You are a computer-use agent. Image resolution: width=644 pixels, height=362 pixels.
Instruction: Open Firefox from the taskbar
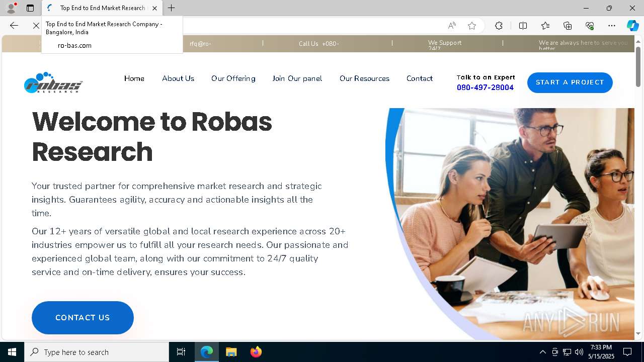(x=256, y=352)
